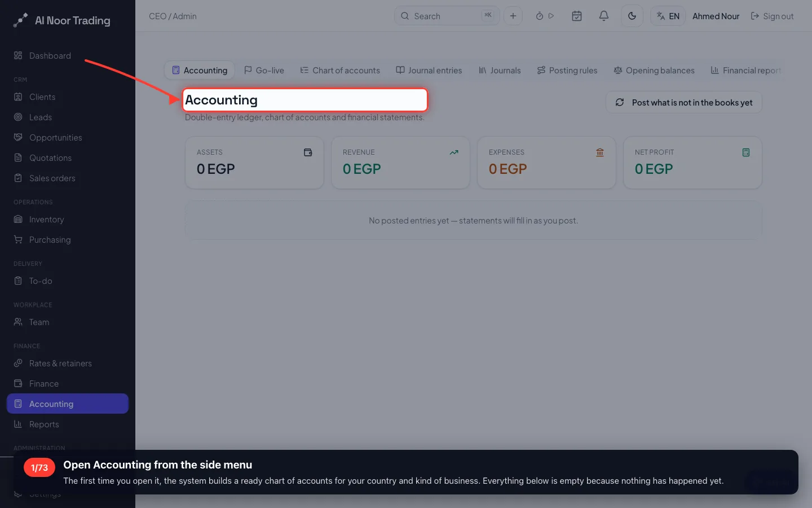Click the Assets 0 EGP value
The height and width of the screenshot is (508, 812).
coord(216,169)
